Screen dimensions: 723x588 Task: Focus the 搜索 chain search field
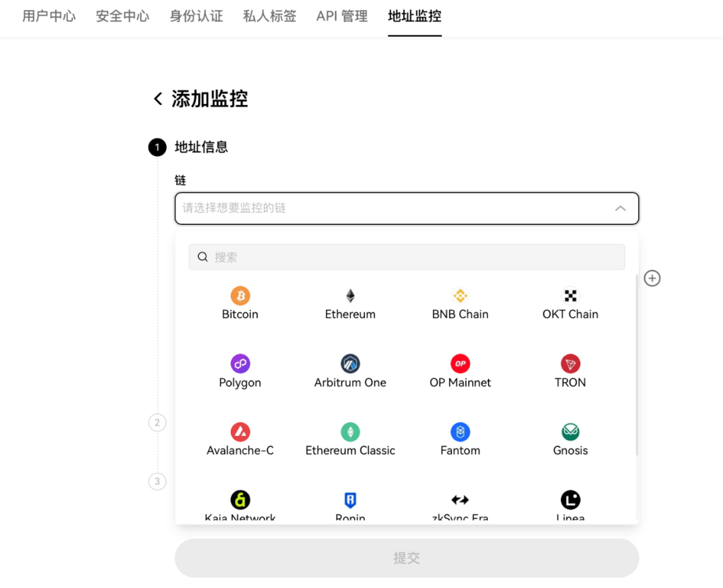(407, 257)
